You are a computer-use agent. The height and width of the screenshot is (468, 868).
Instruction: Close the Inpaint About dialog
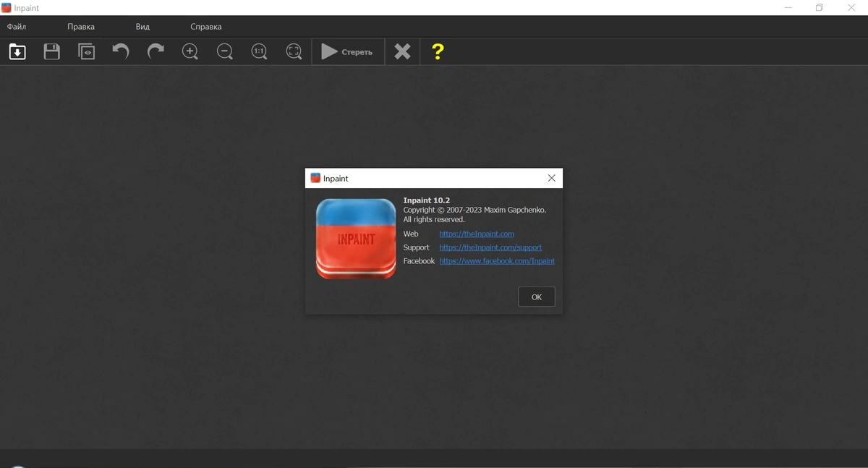[552, 178]
